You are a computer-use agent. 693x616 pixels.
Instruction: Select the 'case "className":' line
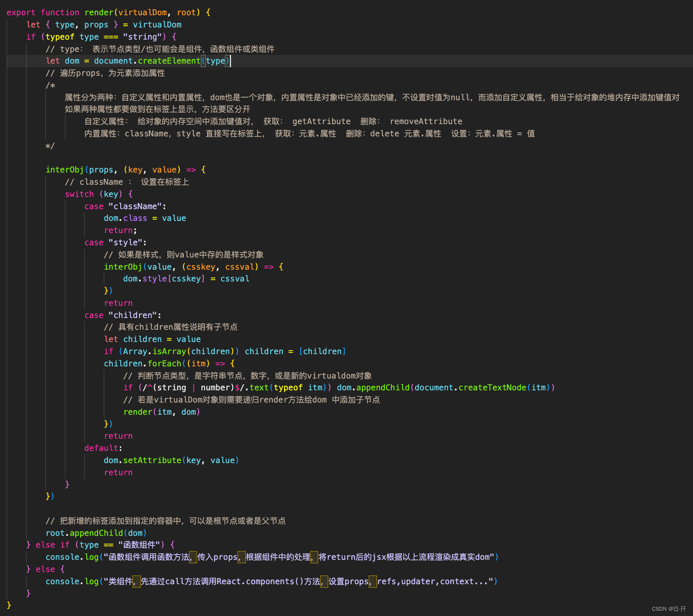click(x=125, y=206)
